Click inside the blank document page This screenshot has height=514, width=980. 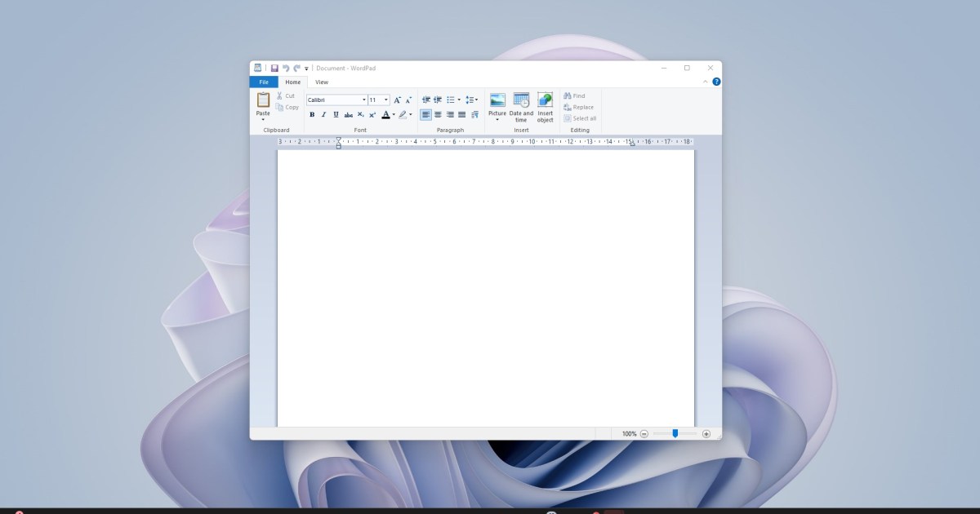pyautogui.click(x=485, y=286)
